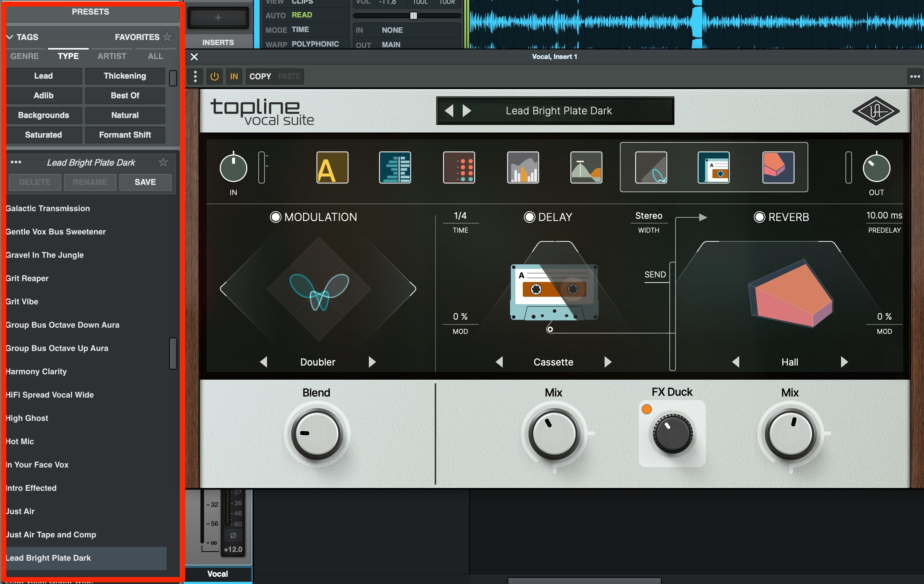This screenshot has height=584, width=924.
Task: Switch to the ARTIST tag tab
Action: coord(112,56)
